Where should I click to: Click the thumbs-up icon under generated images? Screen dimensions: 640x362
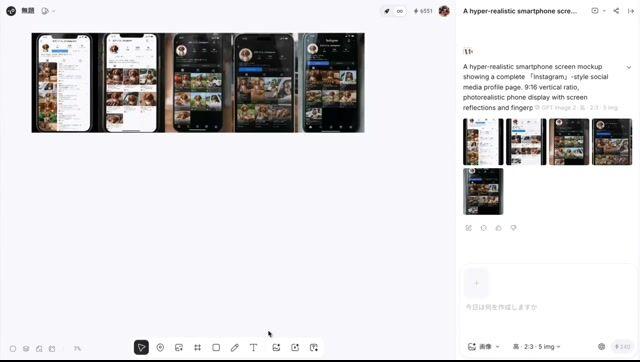(x=498, y=228)
